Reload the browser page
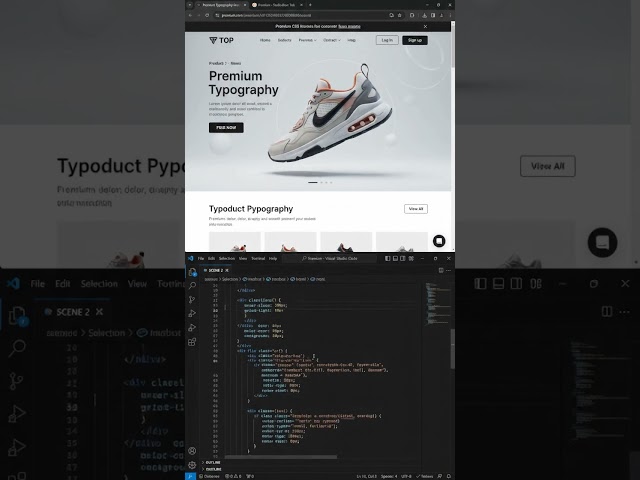This screenshot has height=480, width=640. pos(207,15)
